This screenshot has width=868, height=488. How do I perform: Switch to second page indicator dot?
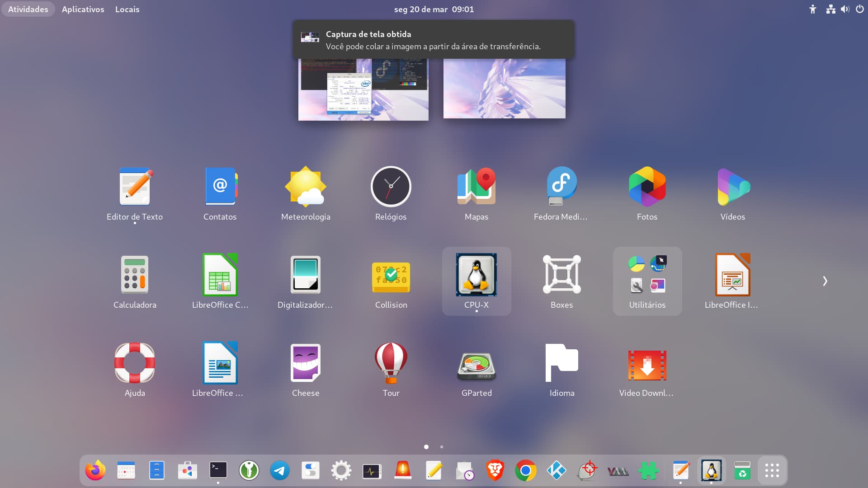click(442, 447)
